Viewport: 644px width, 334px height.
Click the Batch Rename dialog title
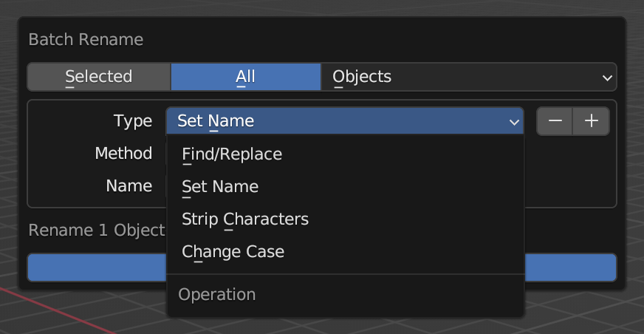(86, 39)
